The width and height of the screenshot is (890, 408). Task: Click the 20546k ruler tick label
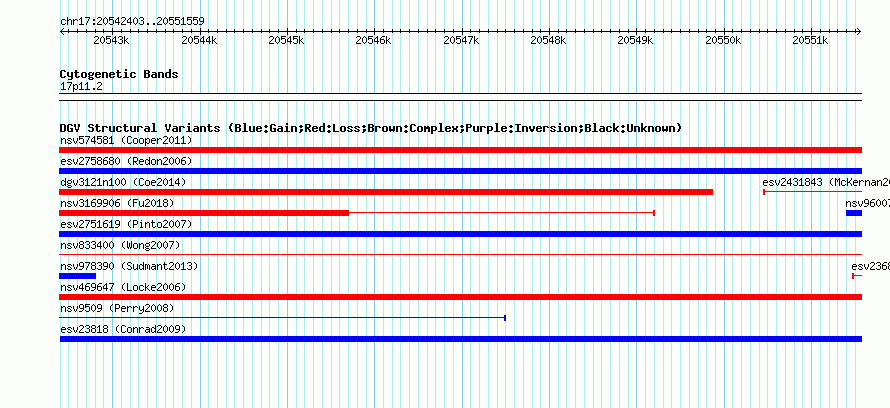(x=373, y=41)
